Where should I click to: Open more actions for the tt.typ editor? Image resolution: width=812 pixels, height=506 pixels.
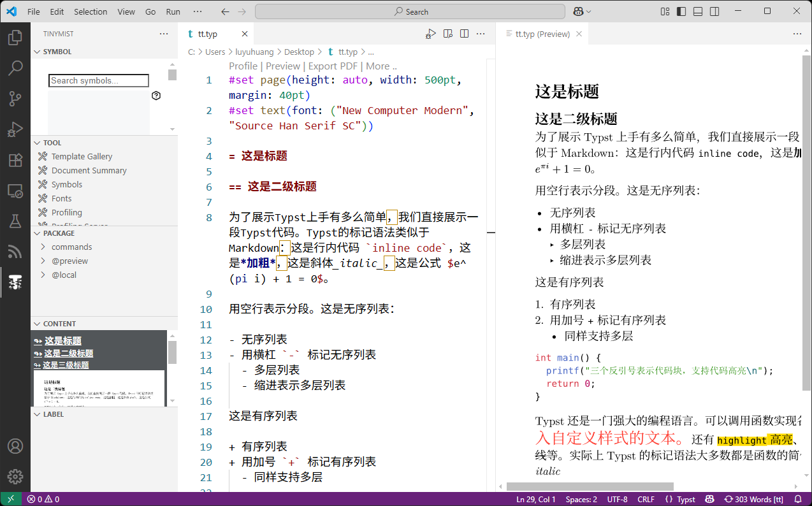[x=481, y=34]
